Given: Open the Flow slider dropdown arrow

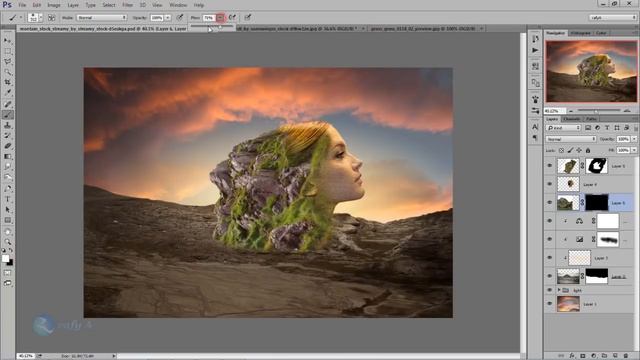Looking at the screenshot, I should point(220,18).
